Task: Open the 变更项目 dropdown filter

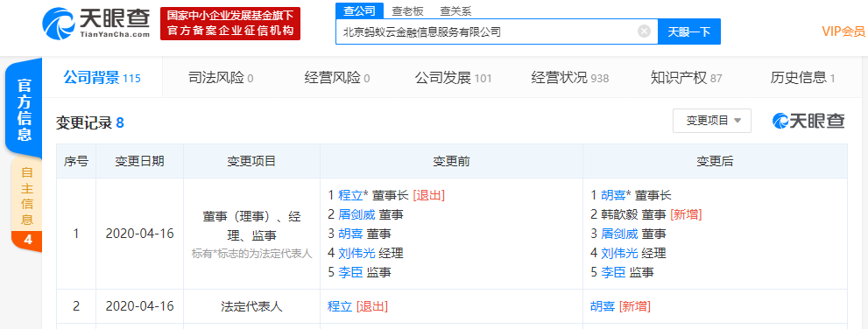Action: click(x=712, y=121)
